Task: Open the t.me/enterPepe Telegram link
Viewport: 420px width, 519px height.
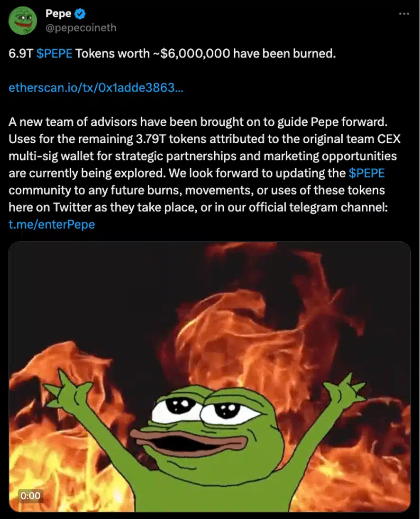Action: coord(52,224)
